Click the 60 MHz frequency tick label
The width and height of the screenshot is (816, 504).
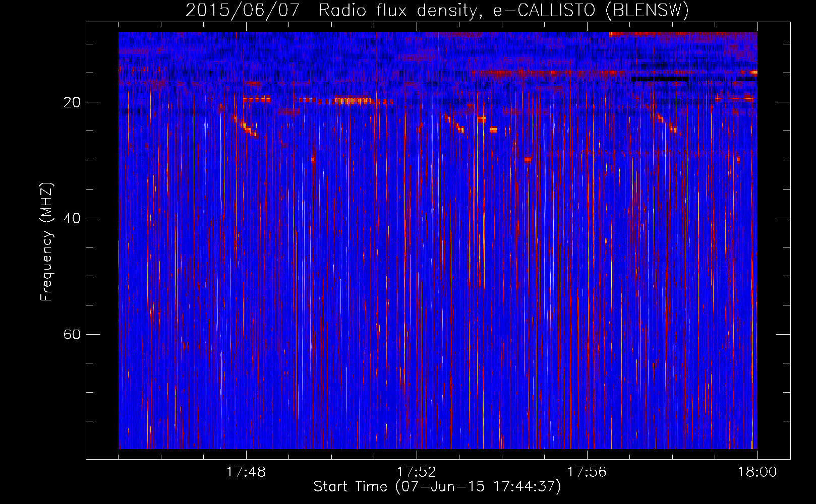(x=72, y=335)
